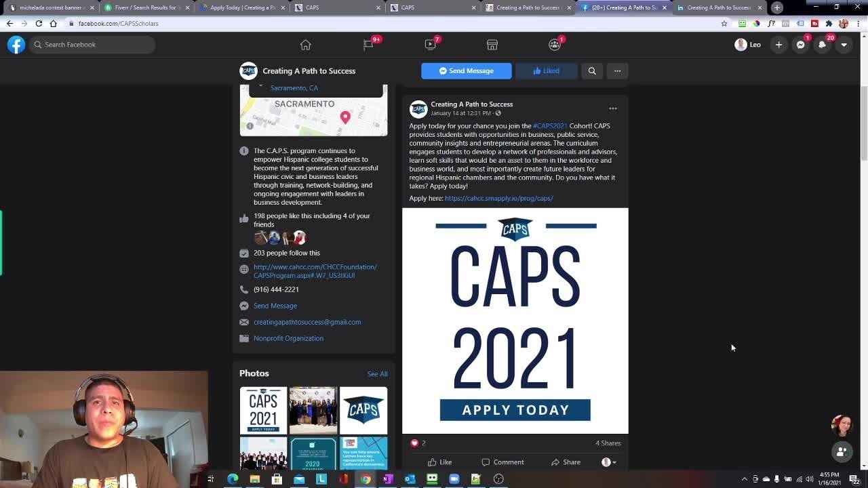This screenshot has width=868, height=488.
Task: Share the CAPS 2021 post
Action: click(x=566, y=462)
